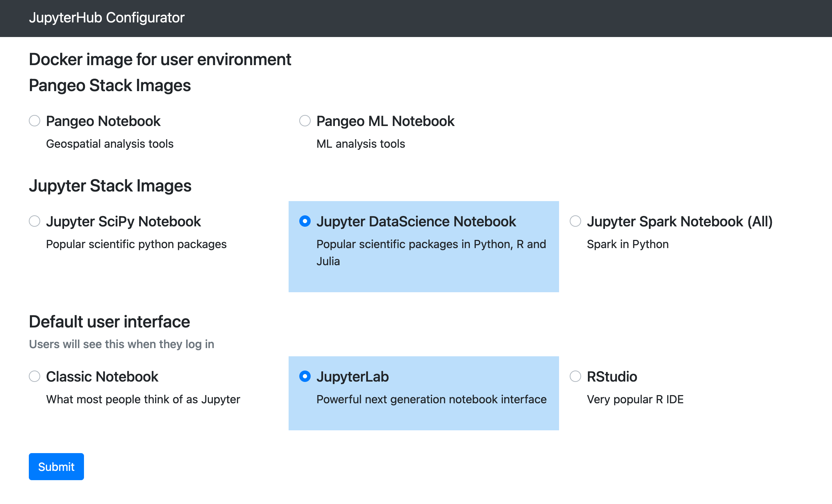Choose the RStudio radio button
The width and height of the screenshot is (832, 504).
pyautogui.click(x=575, y=376)
